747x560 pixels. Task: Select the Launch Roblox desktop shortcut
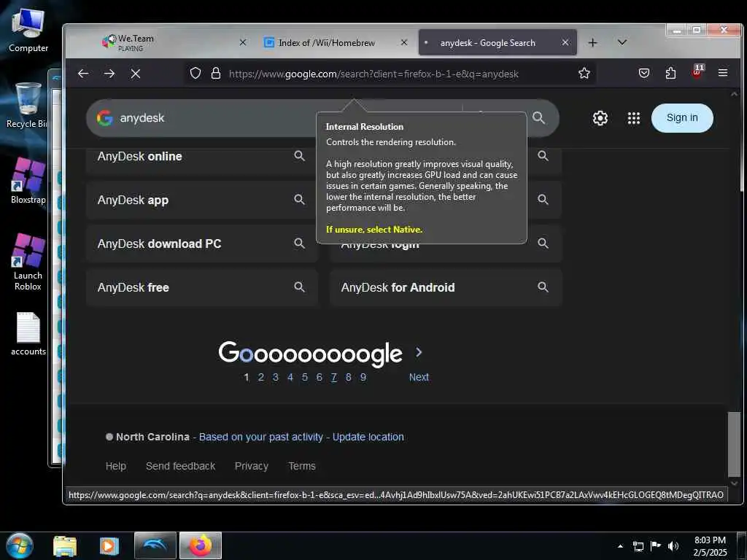[x=28, y=262]
